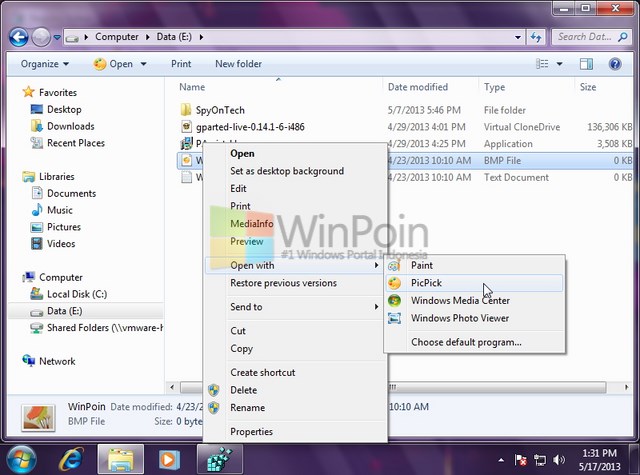Open the Pictures library
Screen dimensions: 640x475
click(64, 227)
